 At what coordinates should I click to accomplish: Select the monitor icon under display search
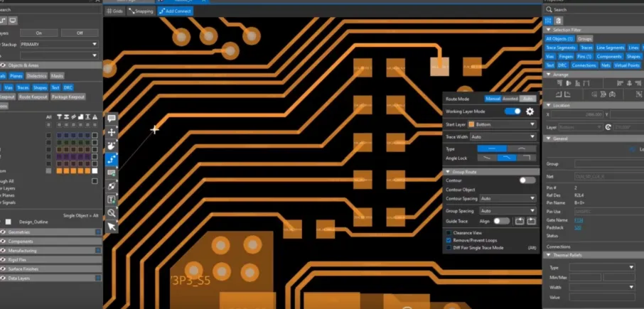coord(13,21)
